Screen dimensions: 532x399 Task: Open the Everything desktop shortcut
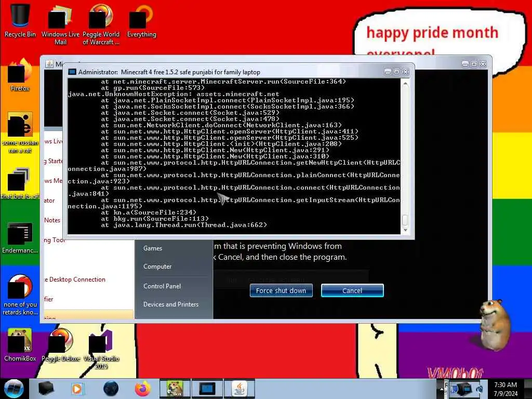point(141,20)
